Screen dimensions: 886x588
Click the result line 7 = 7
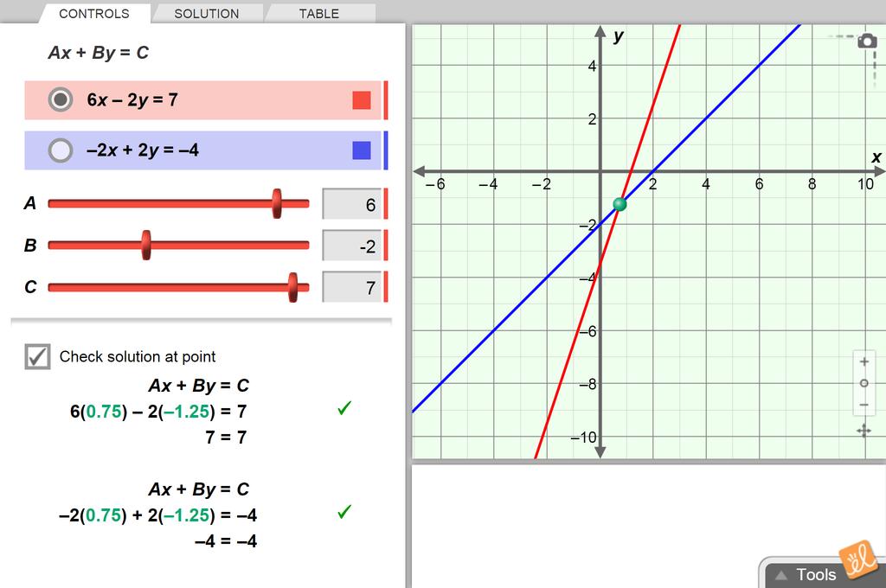226,438
